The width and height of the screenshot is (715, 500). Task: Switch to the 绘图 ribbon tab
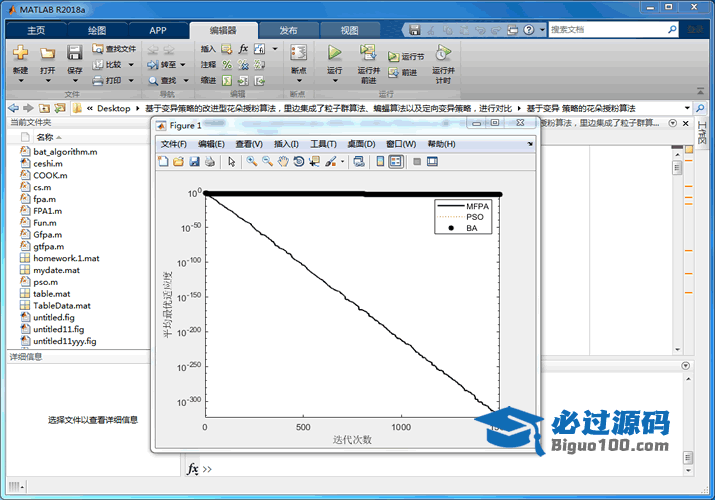click(x=97, y=30)
